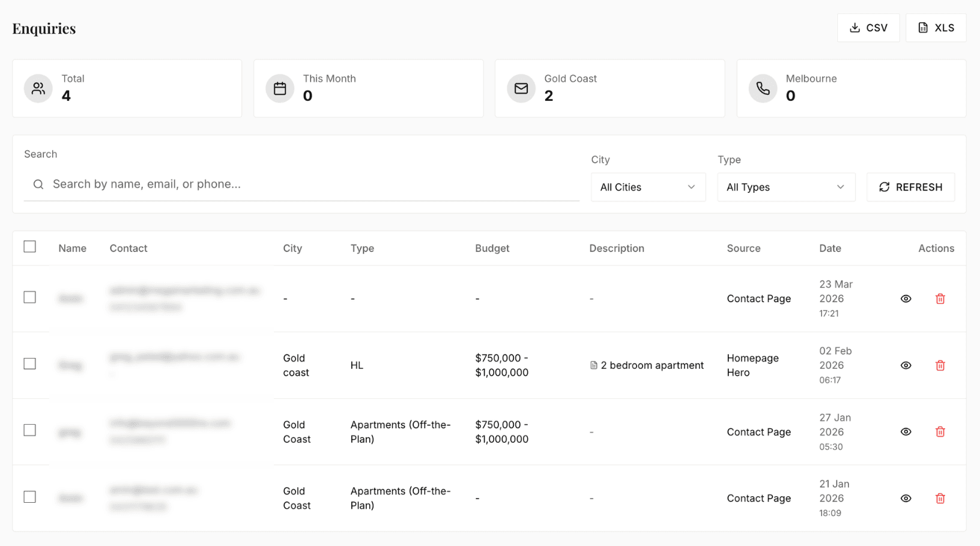This screenshot has width=980, height=546.
Task: Export enquiries as XLS
Action: tap(936, 28)
